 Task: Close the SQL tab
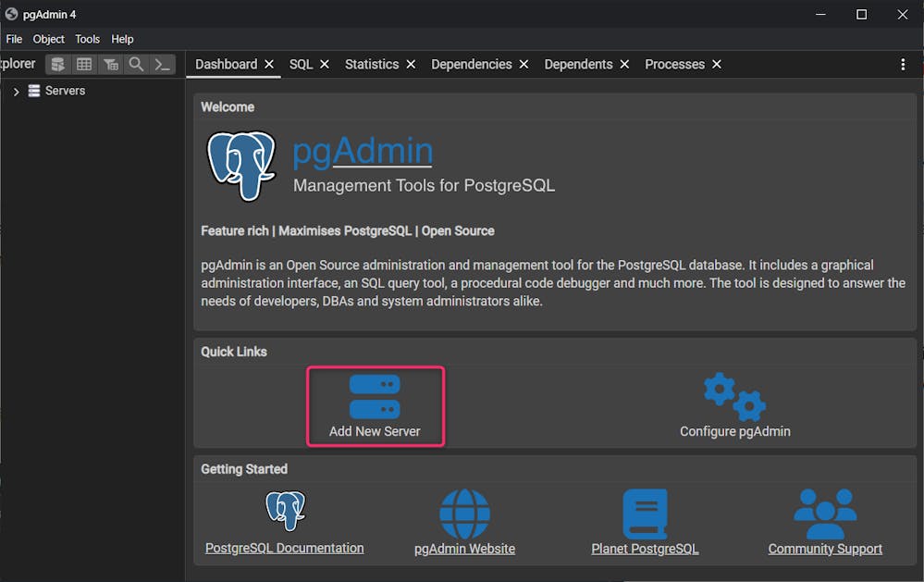[x=325, y=64]
